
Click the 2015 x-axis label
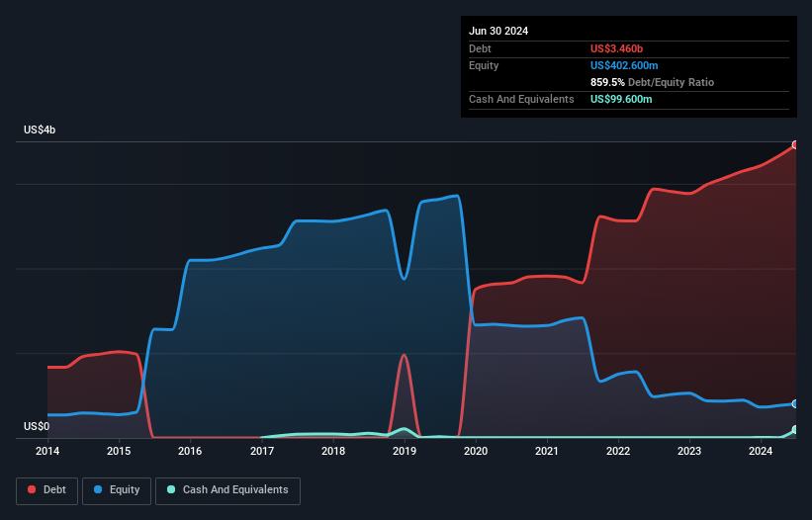[119, 451]
